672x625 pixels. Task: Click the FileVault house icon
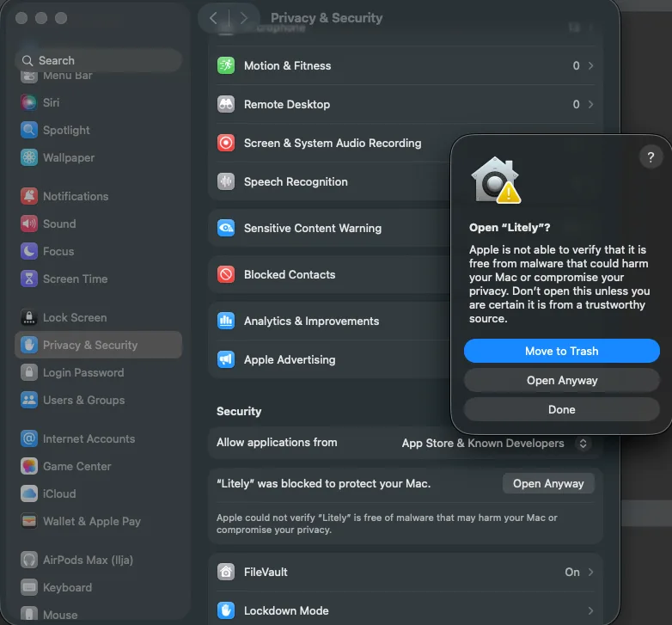(226, 572)
